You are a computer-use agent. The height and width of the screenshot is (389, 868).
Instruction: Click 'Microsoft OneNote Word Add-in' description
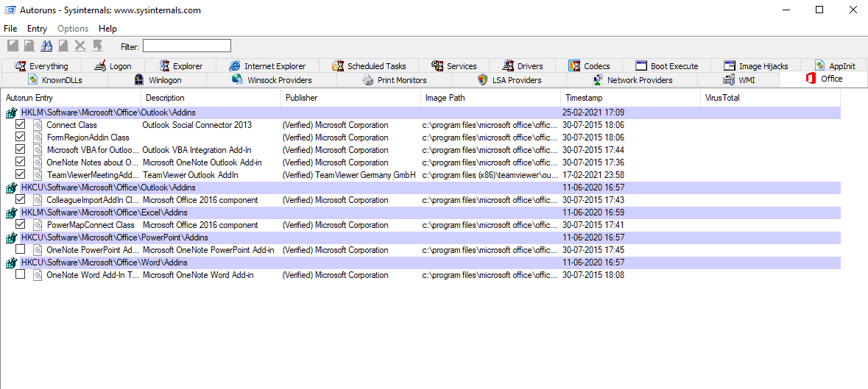[x=198, y=275]
